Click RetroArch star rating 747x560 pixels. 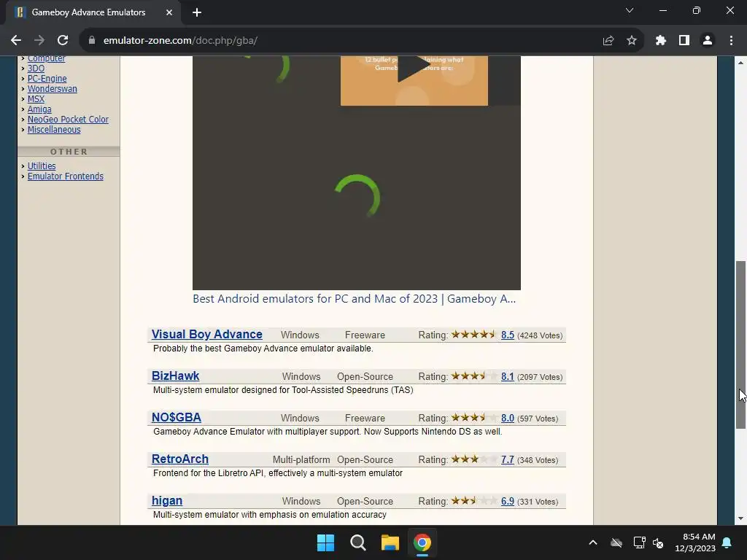click(474, 459)
